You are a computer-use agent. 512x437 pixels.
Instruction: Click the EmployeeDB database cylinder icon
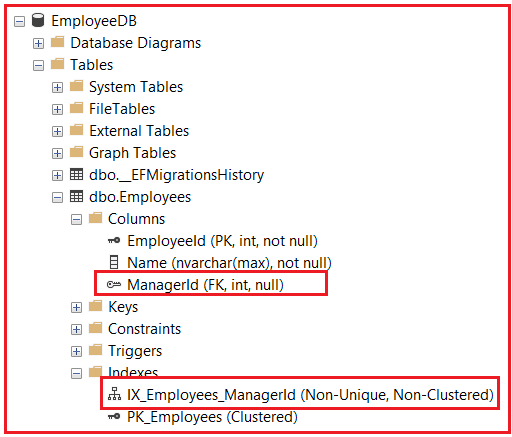pos(38,20)
